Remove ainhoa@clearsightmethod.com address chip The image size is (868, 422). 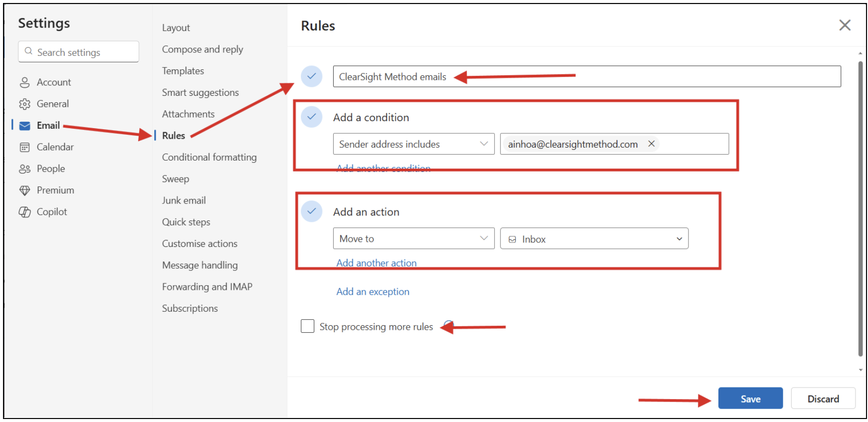[x=651, y=144]
